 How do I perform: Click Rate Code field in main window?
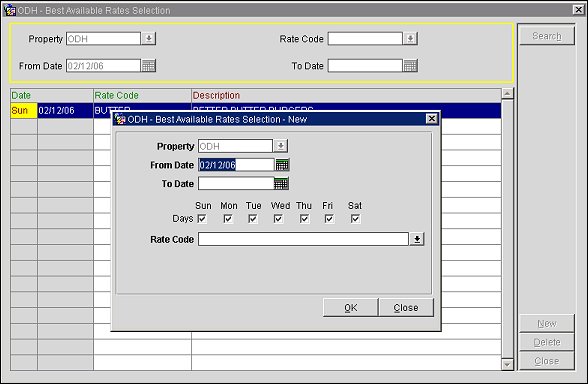point(365,38)
